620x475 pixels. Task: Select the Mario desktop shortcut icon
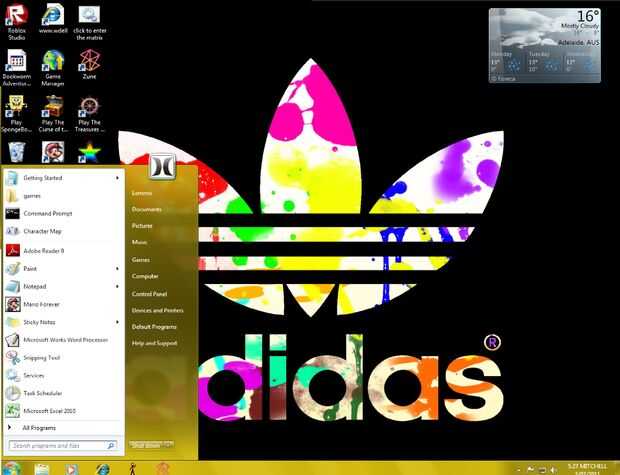click(x=53, y=152)
